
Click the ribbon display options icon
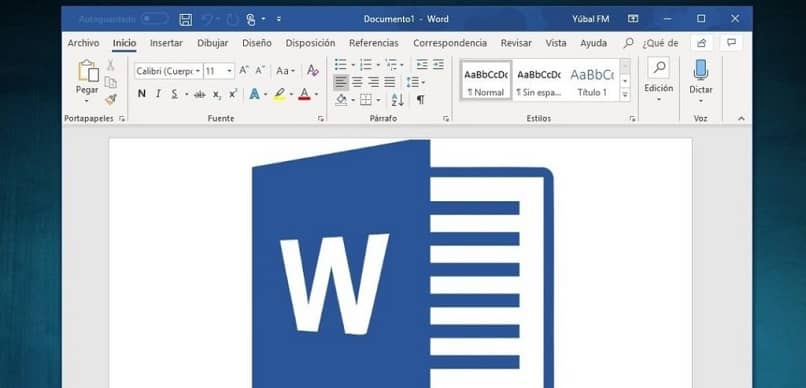(633, 19)
